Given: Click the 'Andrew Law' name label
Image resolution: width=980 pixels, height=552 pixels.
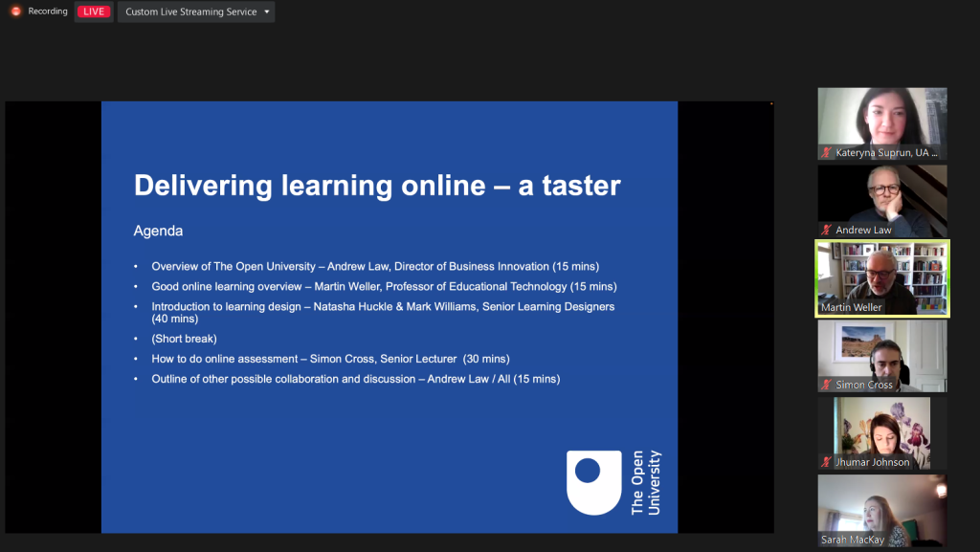Looking at the screenshot, I should pyautogui.click(x=864, y=230).
